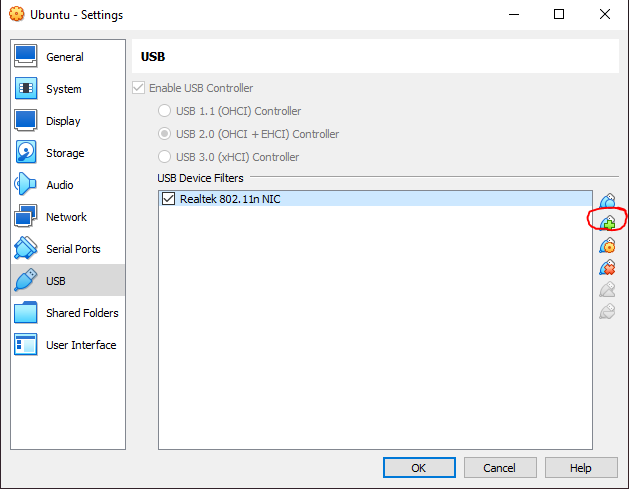Image resolution: width=629 pixels, height=489 pixels.
Task: Open Shared Folders settings page
Action: (x=68, y=312)
